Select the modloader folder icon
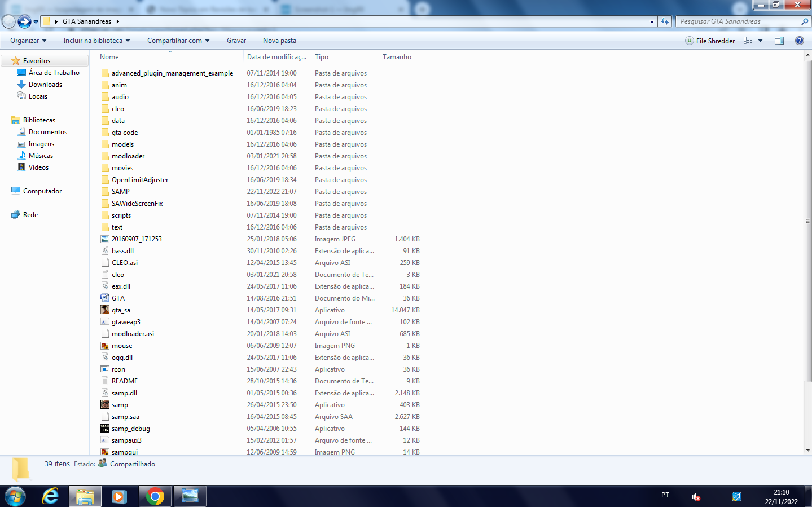This screenshot has height=507, width=812. click(x=105, y=156)
